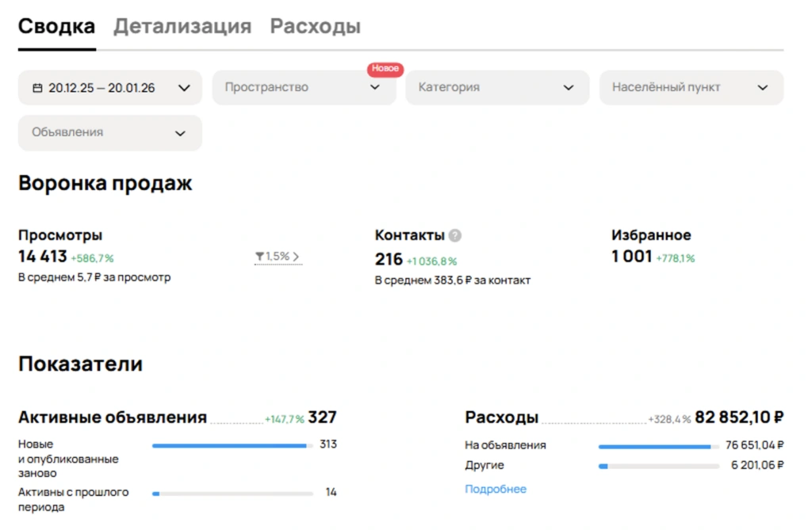812x530 pixels.
Task: Click the Активные объявления total 327
Action: point(322,418)
